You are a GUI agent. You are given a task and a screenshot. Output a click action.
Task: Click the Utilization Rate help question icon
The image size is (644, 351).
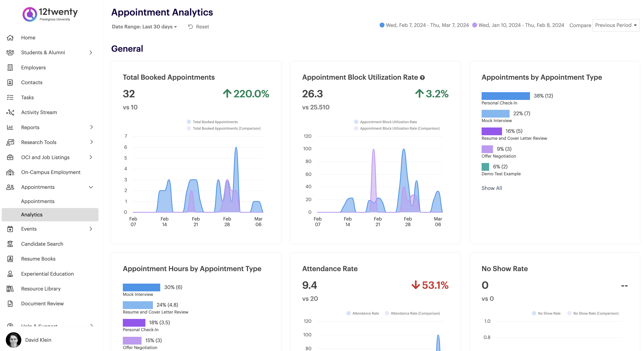(x=422, y=78)
